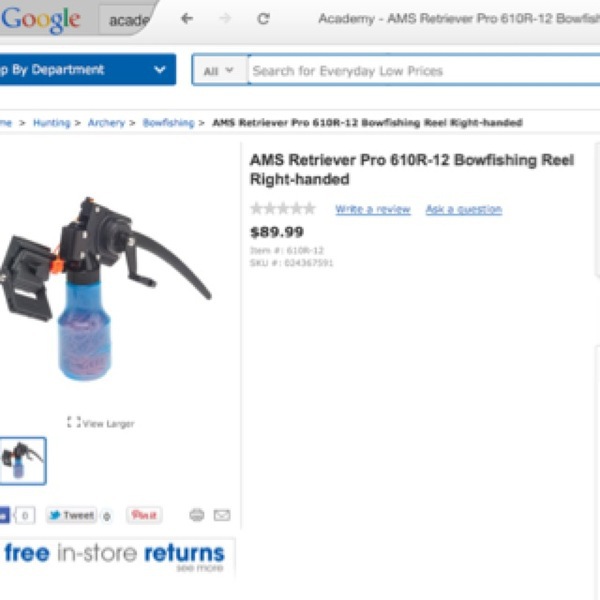600x600 pixels.
Task: Click the Pin it button
Action: [144, 515]
